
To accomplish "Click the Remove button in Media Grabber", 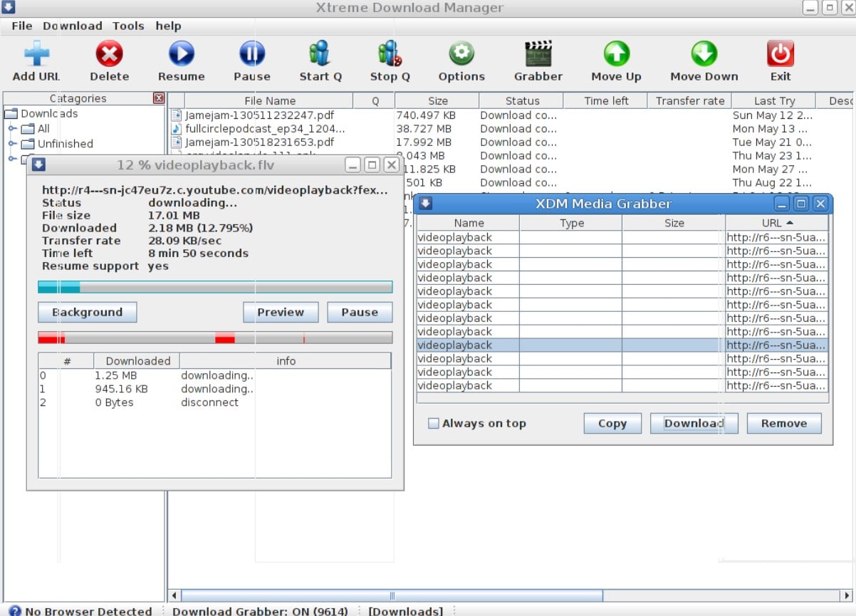I will [784, 423].
